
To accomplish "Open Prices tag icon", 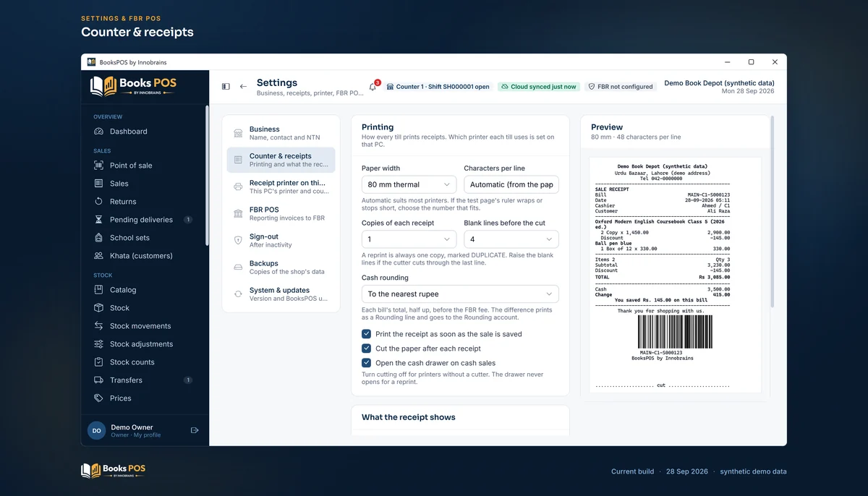I will coord(98,398).
